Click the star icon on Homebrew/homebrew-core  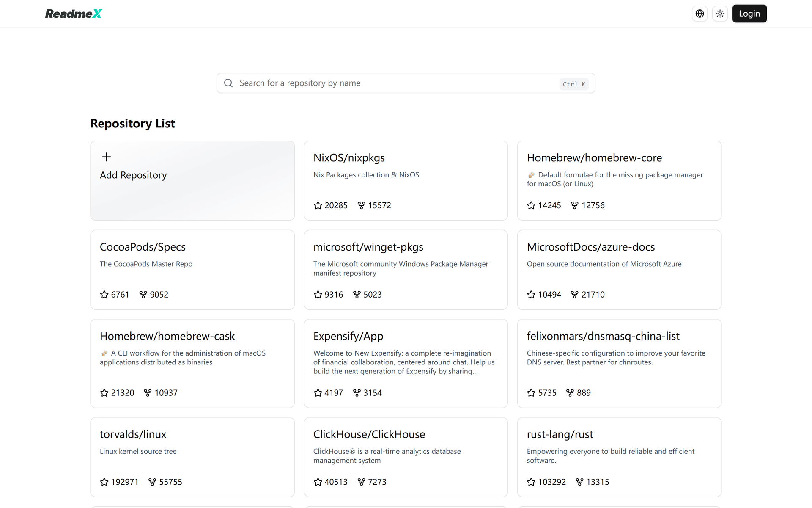click(531, 205)
